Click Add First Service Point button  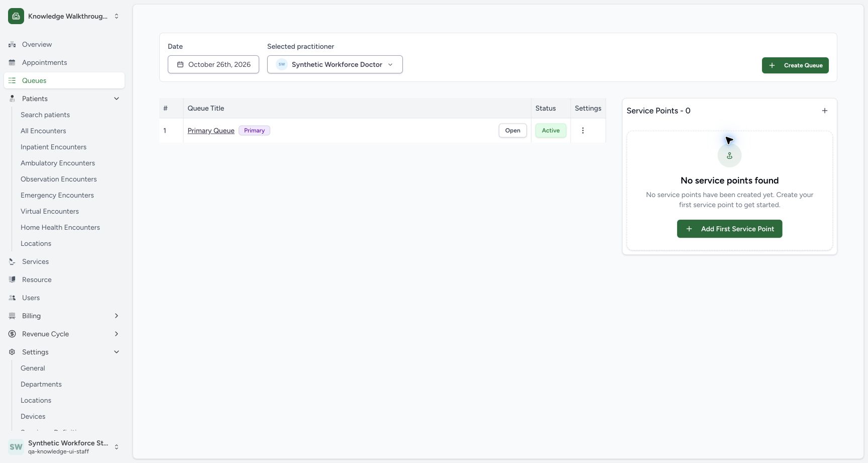point(729,229)
